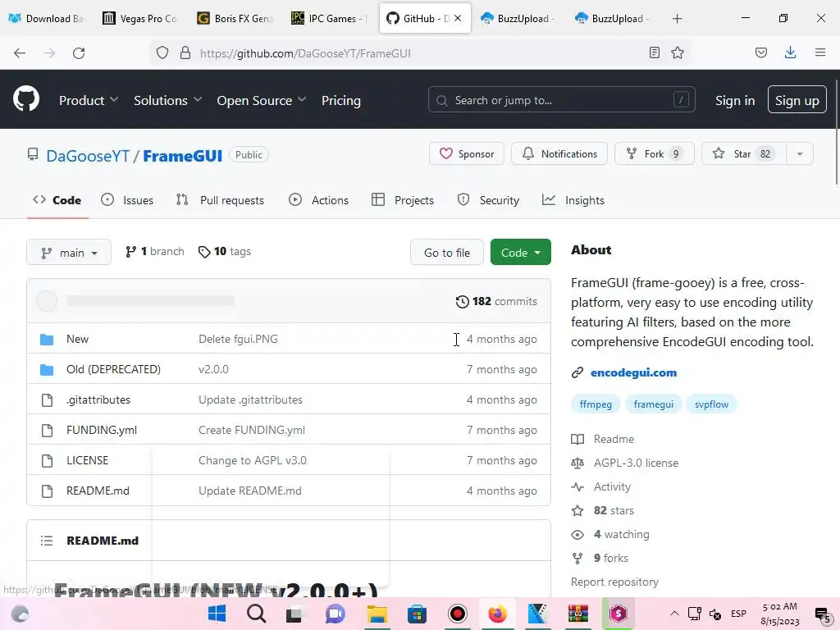Click the screen recorder taskbar icon
The height and width of the screenshot is (630, 840).
[458, 614]
